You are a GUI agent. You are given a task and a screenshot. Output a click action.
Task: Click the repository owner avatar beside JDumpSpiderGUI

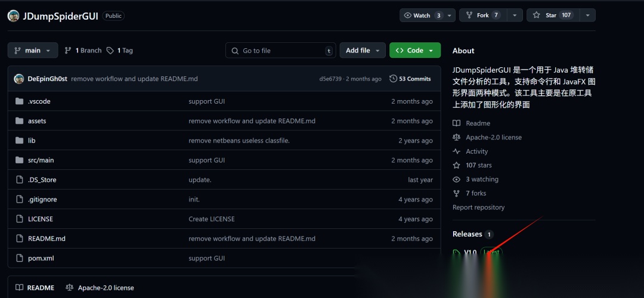(13, 16)
